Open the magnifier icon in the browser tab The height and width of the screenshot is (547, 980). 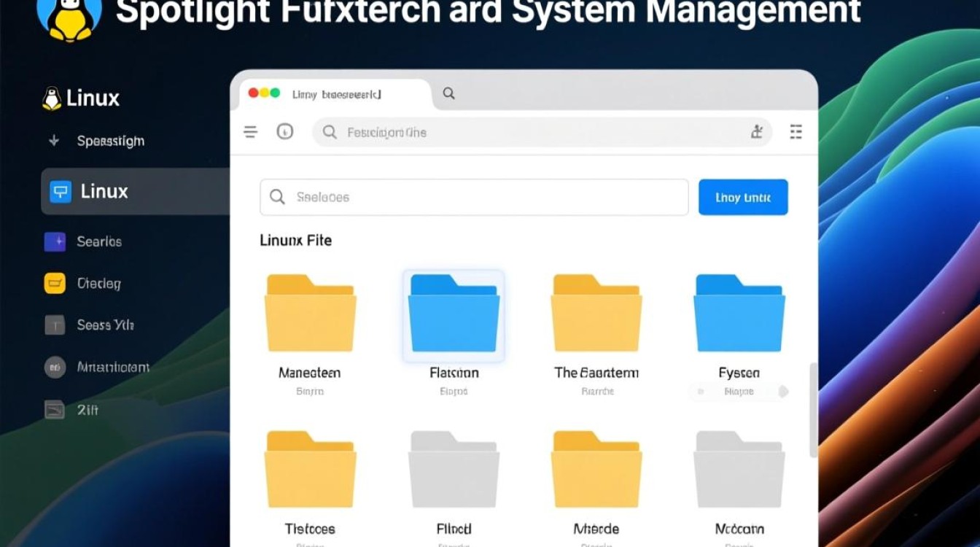[448, 93]
